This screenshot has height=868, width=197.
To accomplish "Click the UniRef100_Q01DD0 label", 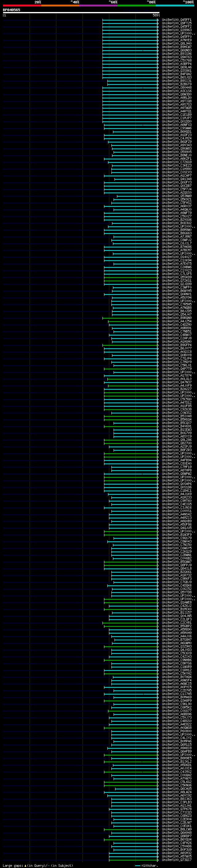I will point(177,121).
